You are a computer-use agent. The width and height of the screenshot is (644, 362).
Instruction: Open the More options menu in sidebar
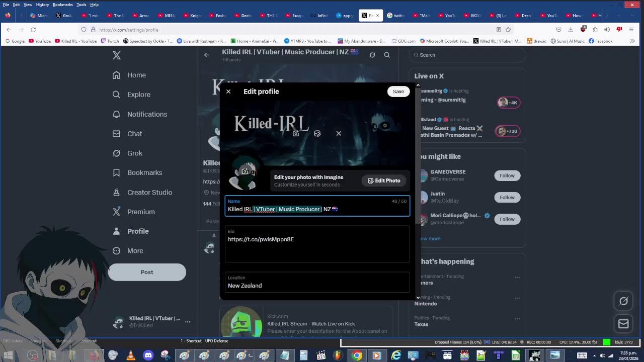128,251
